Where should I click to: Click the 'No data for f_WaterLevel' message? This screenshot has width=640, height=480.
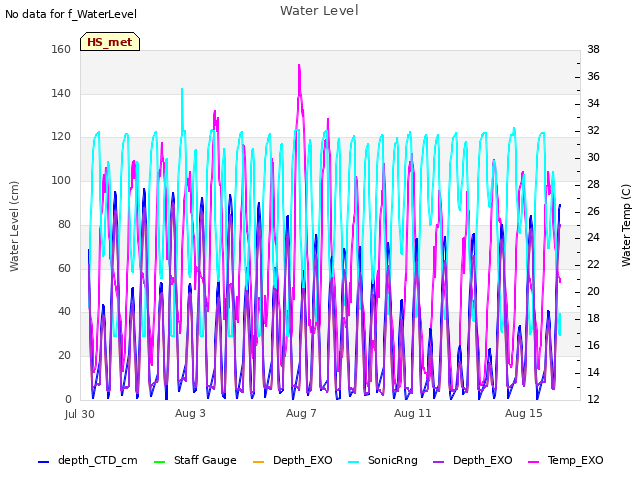click(71, 14)
